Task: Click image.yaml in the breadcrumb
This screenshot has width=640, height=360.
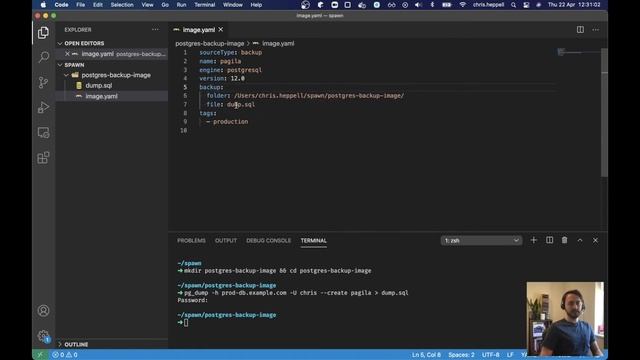Action: pyautogui.click(x=278, y=43)
